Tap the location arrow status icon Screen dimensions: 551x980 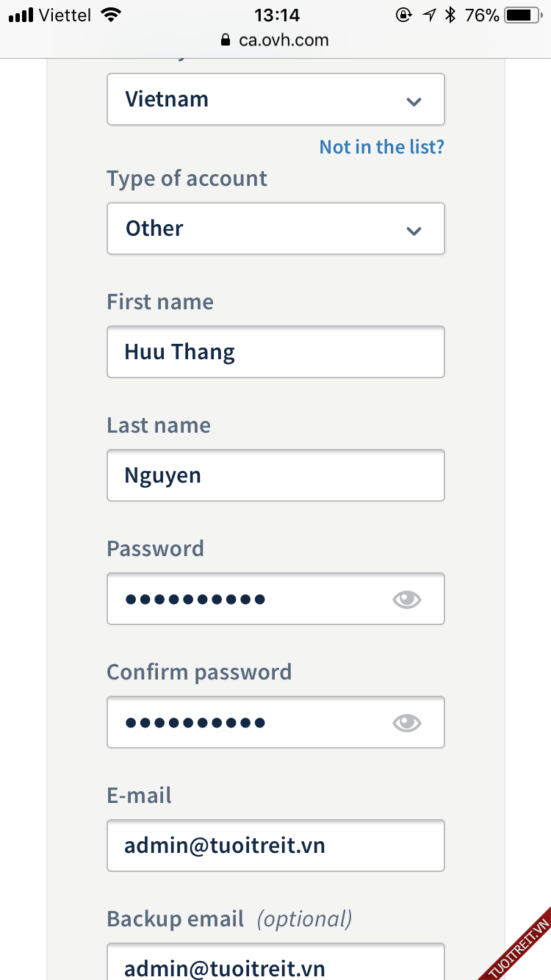(429, 15)
